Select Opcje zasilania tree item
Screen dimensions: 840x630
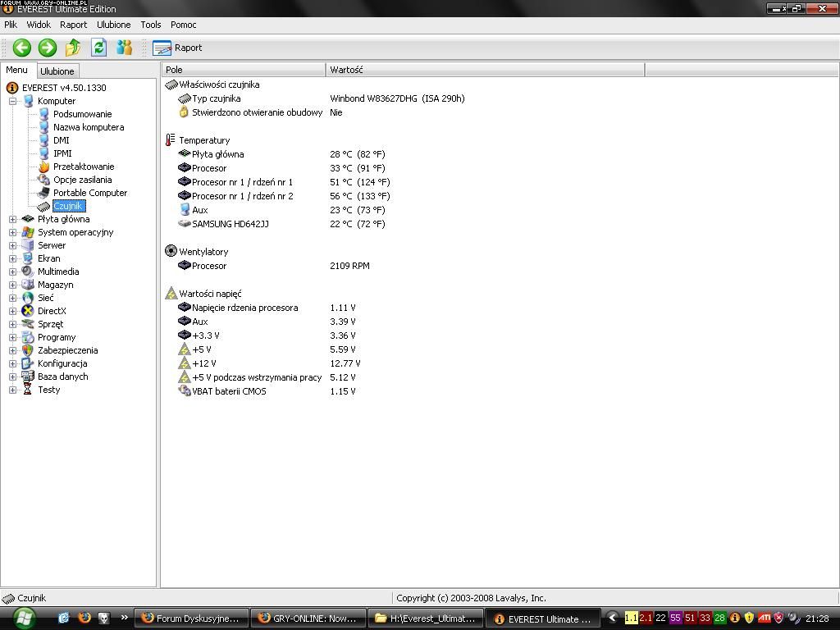82,180
